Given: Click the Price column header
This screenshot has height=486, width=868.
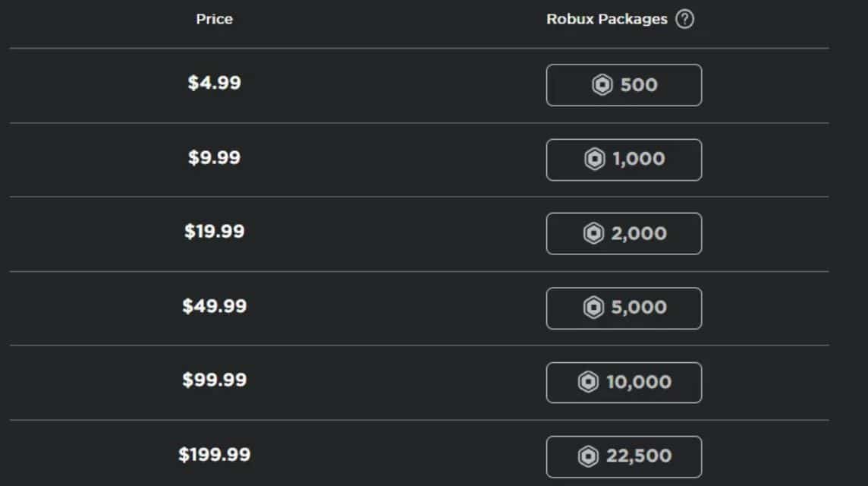Looking at the screenshot, I should pos(214,19).
